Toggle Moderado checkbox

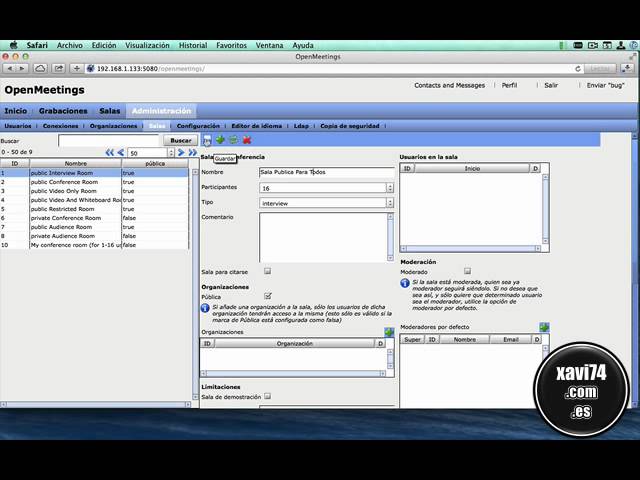[x=467, y=271]
